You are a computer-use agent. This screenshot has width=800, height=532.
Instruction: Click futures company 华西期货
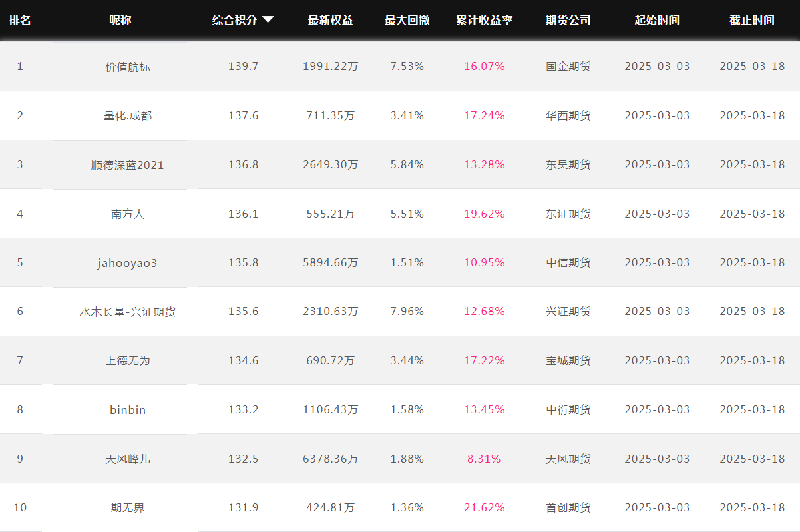click(x=568, y=115)
